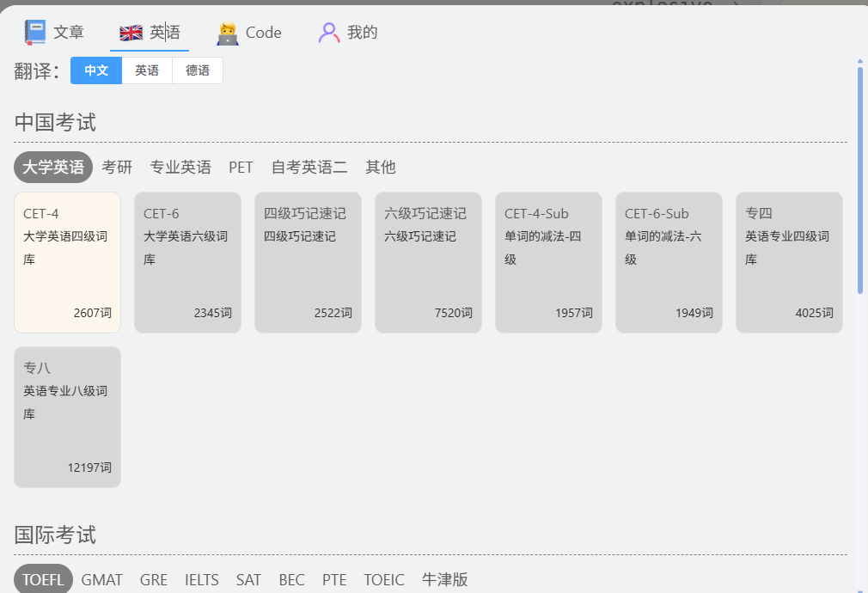The height and width of the screenshot is (593, 868).
Task: Open the CET-4 大学英语四级词库 card
Action: (68, 262)
